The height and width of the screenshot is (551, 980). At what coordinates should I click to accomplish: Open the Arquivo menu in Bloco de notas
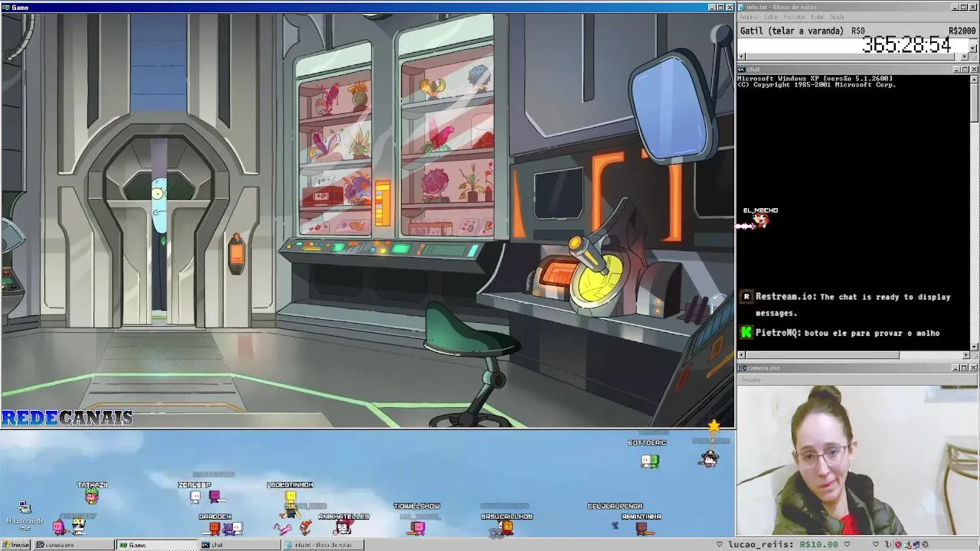[749, 17]
